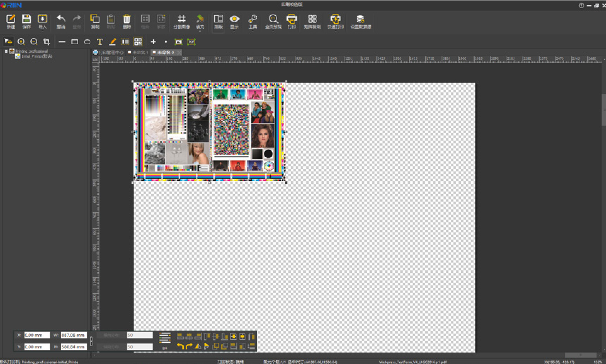This screenshot has width=606, height=364.
Task: Click the Y position input field
Action: click(37, 347)
